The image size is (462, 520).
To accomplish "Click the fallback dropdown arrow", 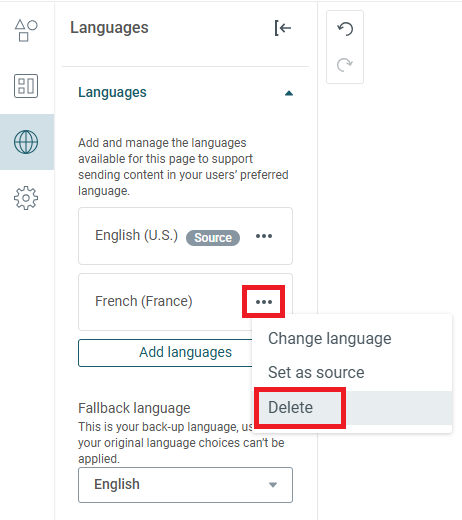I will (273, 485).
